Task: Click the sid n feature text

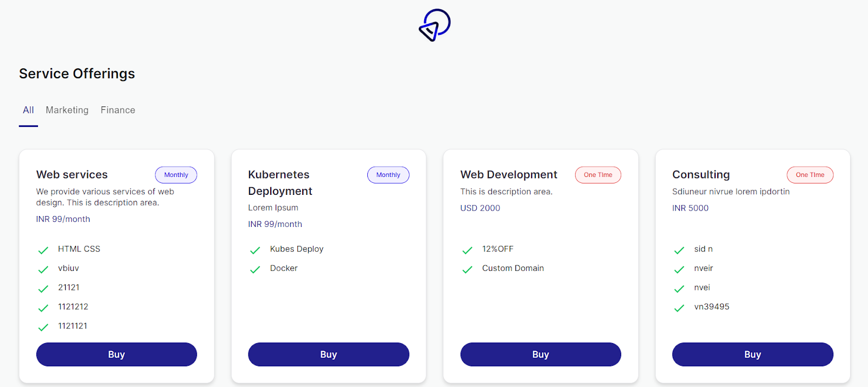Action: 704,249
